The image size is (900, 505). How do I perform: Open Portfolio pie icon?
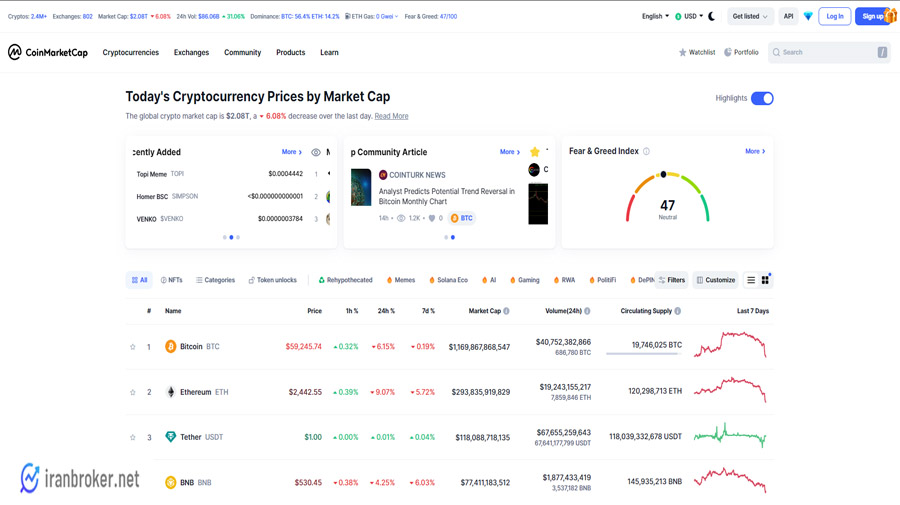click(728, 52)
